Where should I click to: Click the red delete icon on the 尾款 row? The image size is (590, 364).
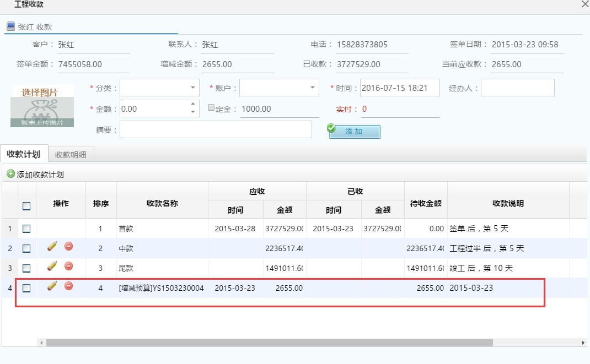coord(68,267)
